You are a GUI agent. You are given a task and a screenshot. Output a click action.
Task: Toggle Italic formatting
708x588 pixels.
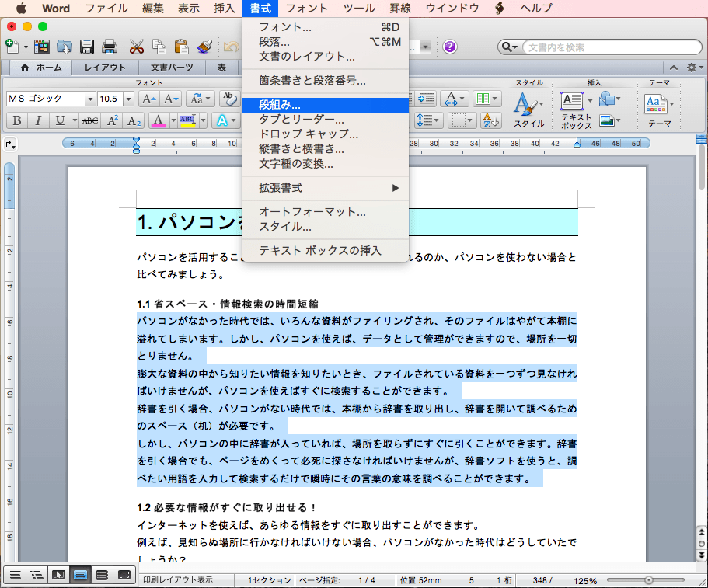(38, 120)
